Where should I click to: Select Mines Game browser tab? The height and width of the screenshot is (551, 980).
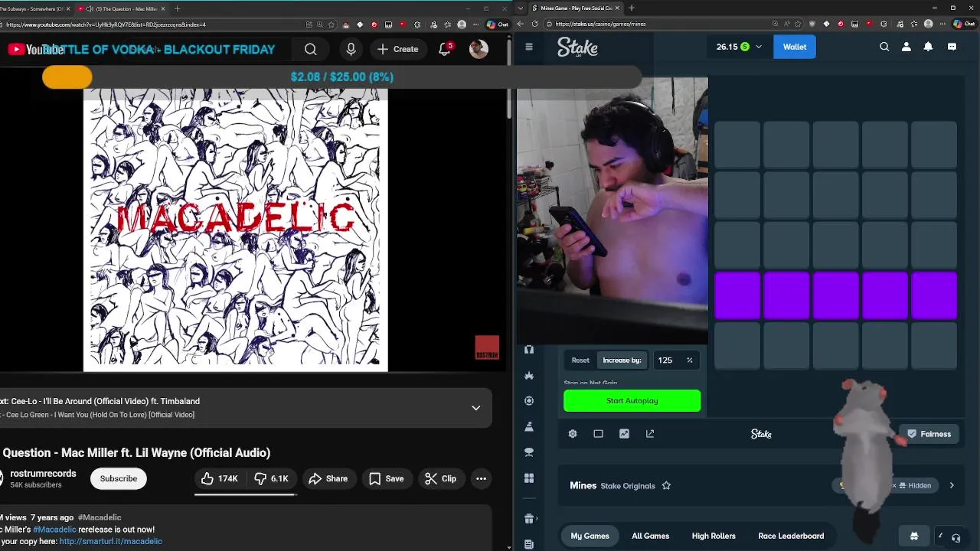coord(576,8)
